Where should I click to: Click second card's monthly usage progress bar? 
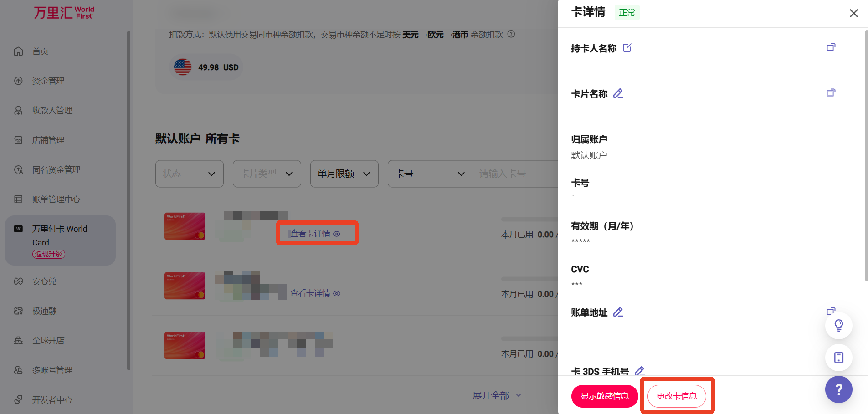point(529,279)
